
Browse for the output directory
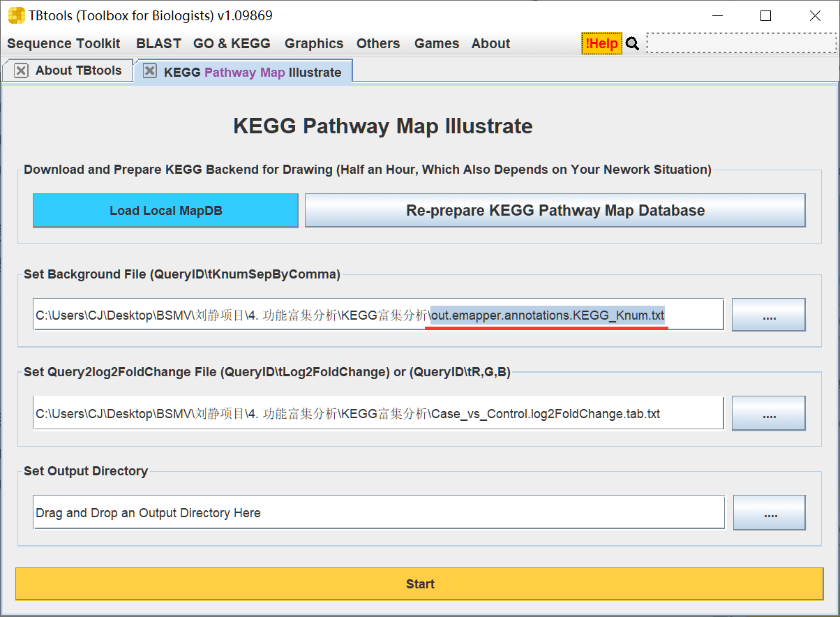coord(770,512)
